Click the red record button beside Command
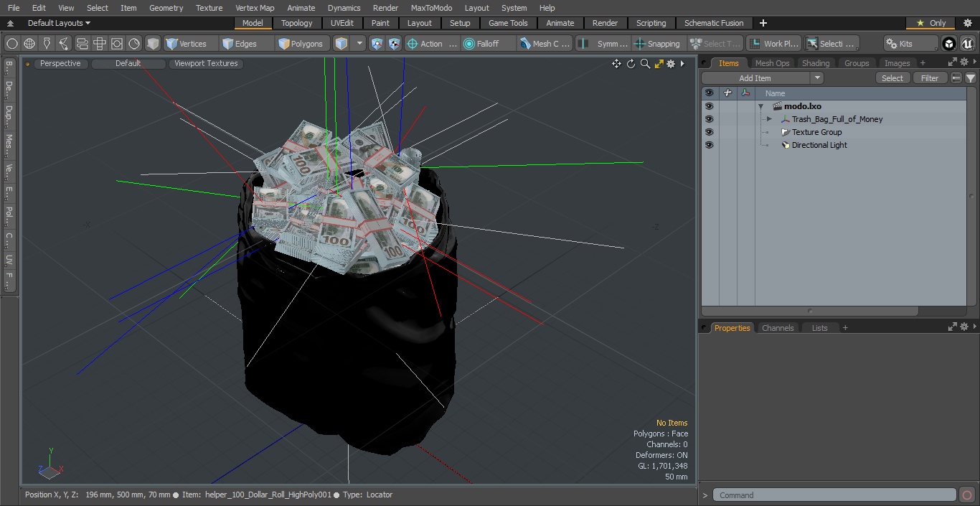Screen dimensions: 980x506 (967, 495)
